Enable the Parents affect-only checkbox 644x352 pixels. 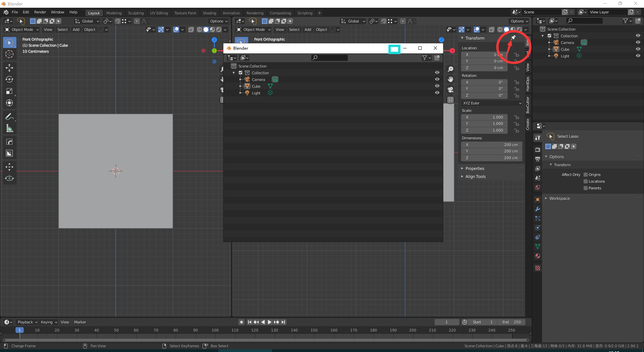pyautogui.click(x=586, y=188)
